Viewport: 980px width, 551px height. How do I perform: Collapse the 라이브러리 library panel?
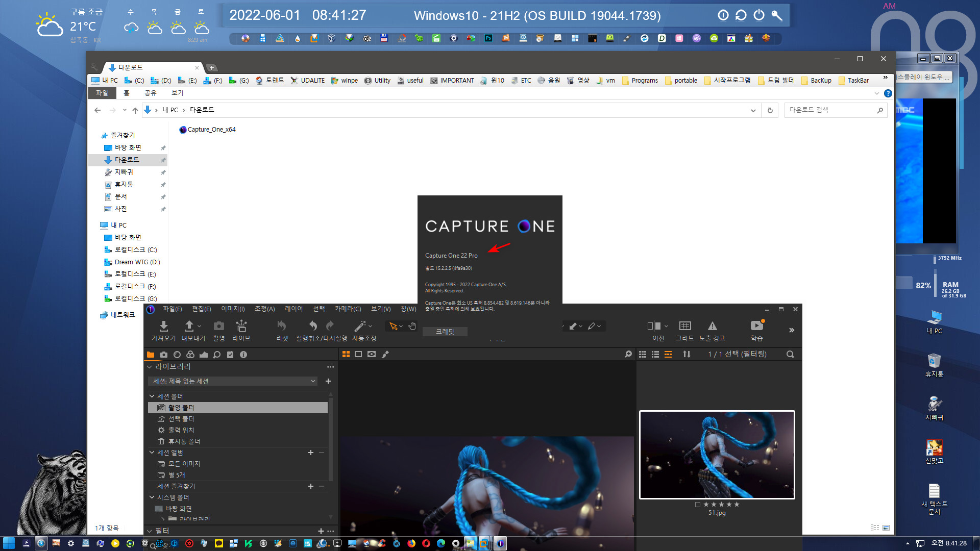point(150,367)
